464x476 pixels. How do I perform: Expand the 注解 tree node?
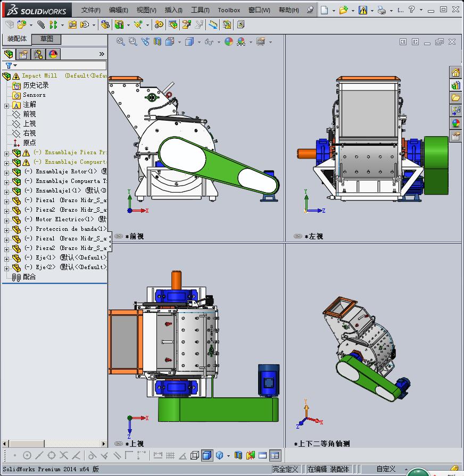pyautogui.click(x=6, y=106)
